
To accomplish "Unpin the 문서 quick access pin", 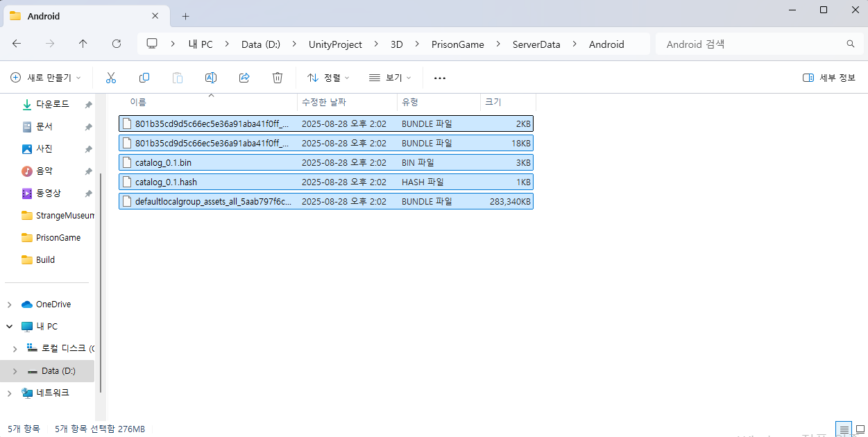I will 88,127.
